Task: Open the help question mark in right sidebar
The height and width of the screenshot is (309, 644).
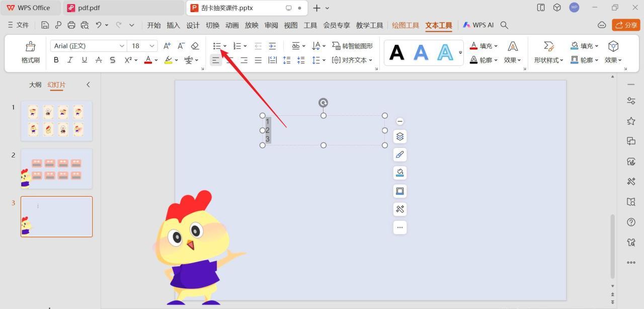Action: pyautogui.click(x=631, y=222)
